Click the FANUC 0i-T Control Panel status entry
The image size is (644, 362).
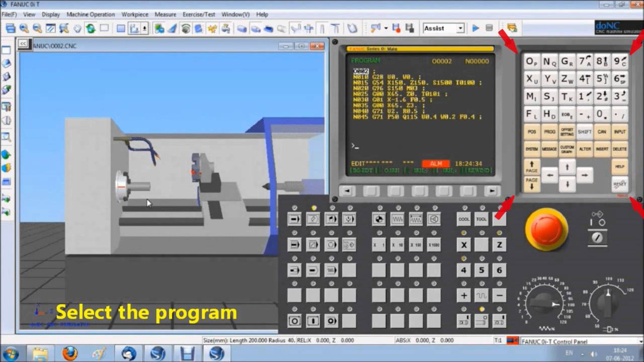(x=554, y=341)
